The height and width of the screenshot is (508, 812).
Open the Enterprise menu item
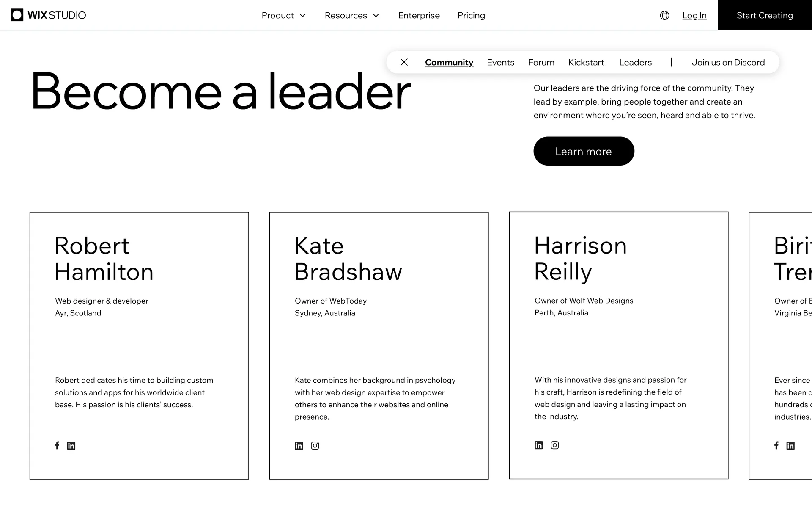pyautogui.click(x=419, y=15)
